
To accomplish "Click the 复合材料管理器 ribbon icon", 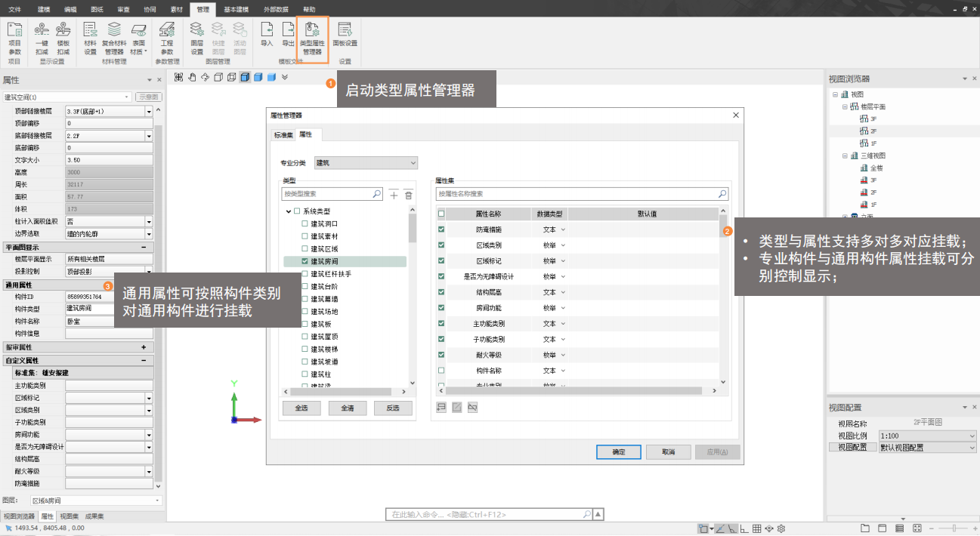I will tap(113, 37).
